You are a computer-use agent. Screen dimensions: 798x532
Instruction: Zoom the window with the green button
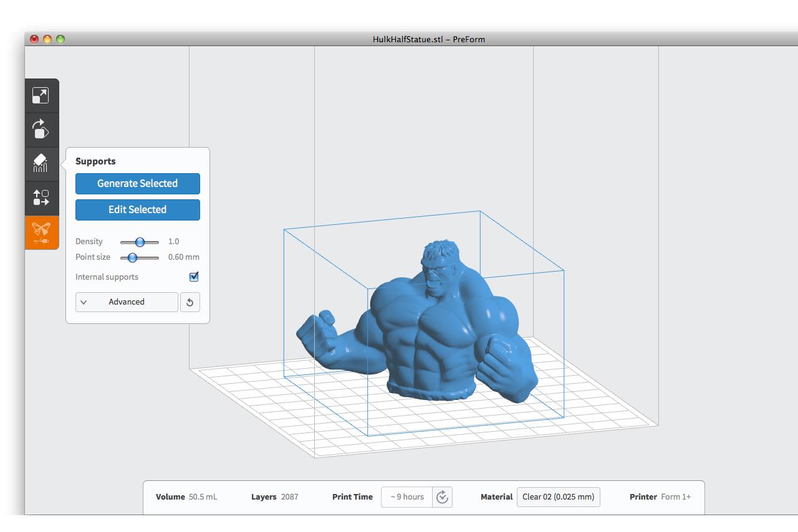[60, 39]
